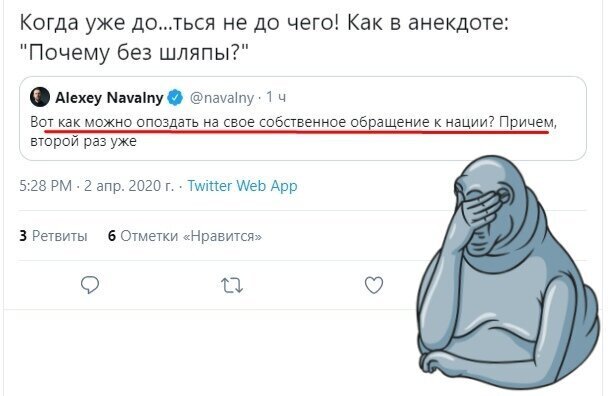Click the blue verified badge
Viewport: 610px width, 396px height.
[175, 97]
